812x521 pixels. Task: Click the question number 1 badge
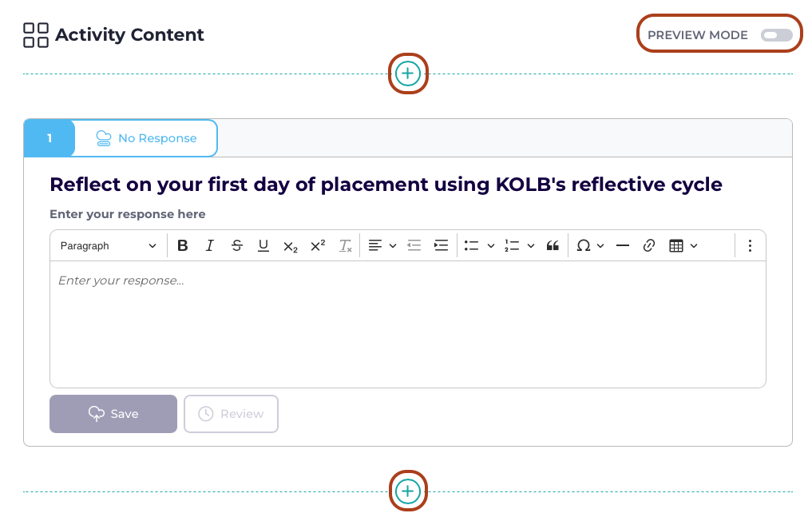[x=50, y=138]
